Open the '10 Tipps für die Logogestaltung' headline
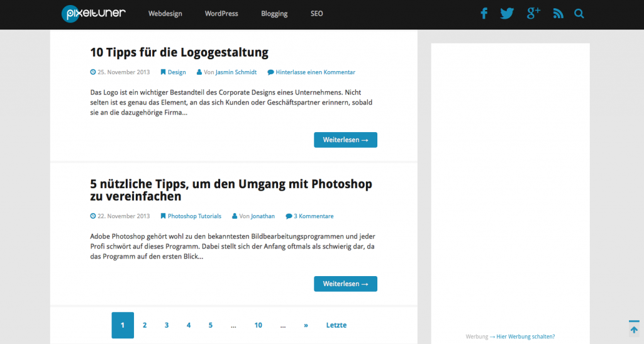 tap(179, 52)
